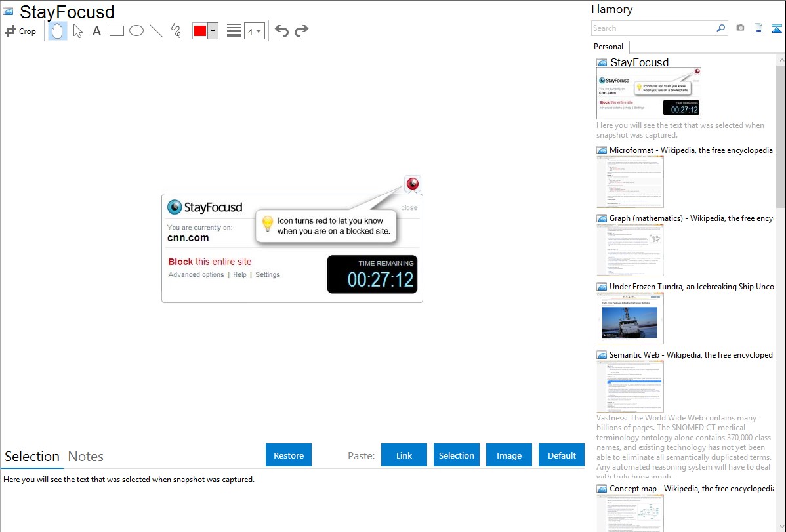Select the StayFocusd title in the snapshot list
This screenshot has height=532, width=786.
(x=639, y=62)
